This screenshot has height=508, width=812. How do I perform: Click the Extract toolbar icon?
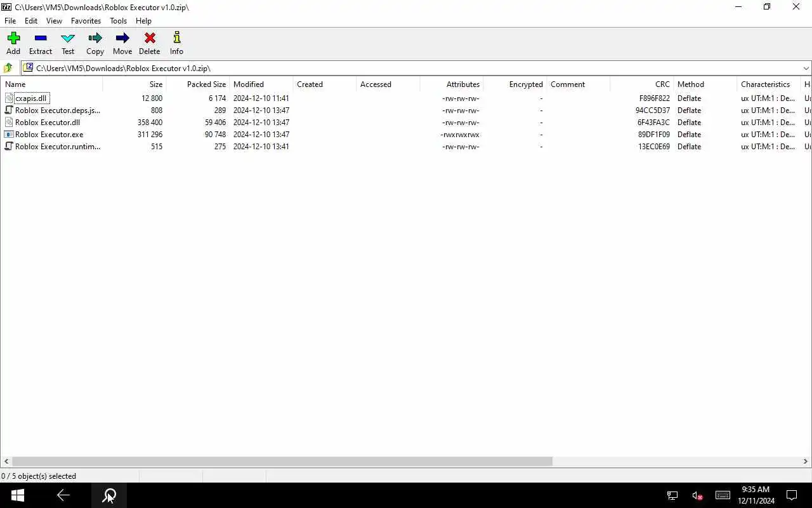click(41, 38)
